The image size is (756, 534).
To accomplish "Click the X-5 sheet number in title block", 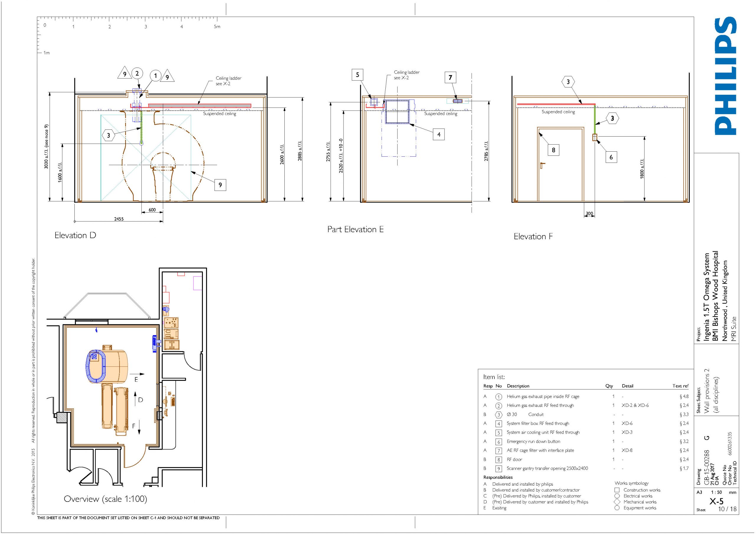I will (x=716, y=501).
